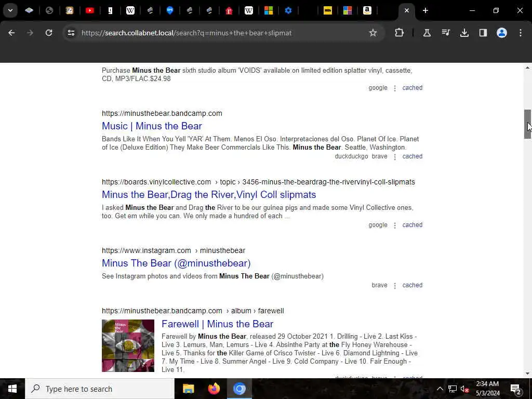Open Chrome Labs flask icon

tap(427, 33)
